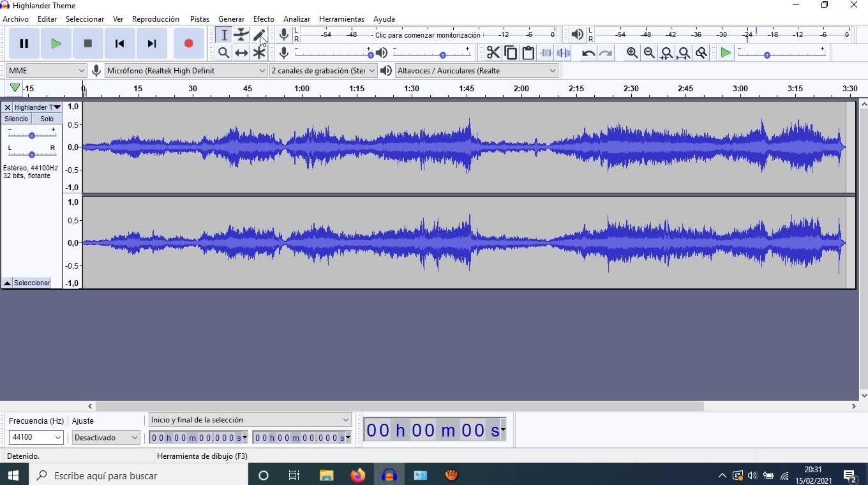Click the 1:00 mark on the timeline ruler
The height and width of the screenshot is (485, 868).
point(302,89)
